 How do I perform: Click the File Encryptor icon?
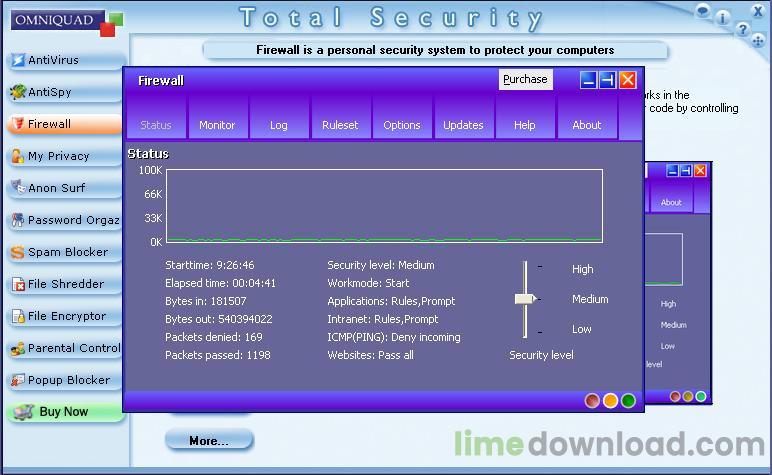[x=18, y=316]
